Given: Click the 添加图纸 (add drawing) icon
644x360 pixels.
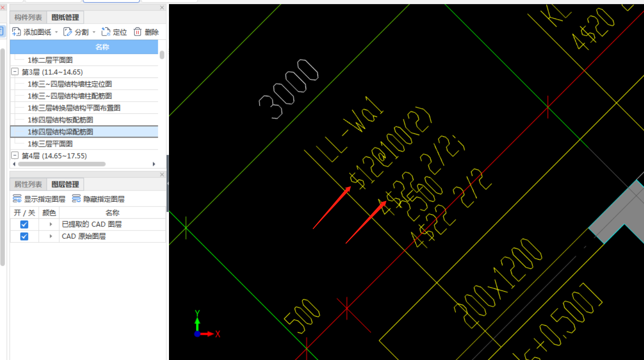Looking at the screenshot, I should [x=16, y=32].
